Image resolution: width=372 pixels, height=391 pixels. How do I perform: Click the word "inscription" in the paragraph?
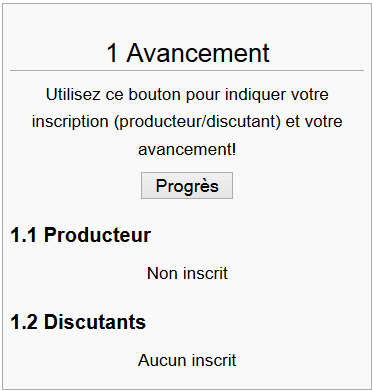click(70, 121)
